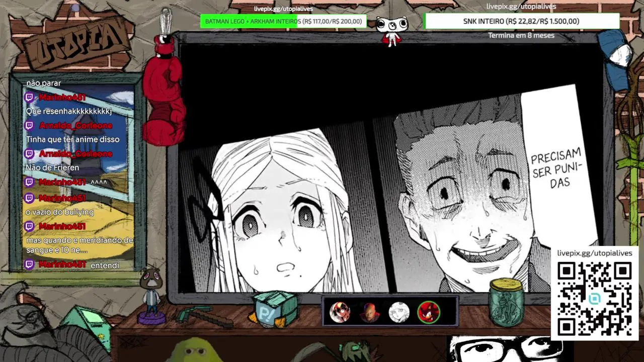The height and width of the screenshot is (362, 644).
Task: Click username Arnaldo_Corleone above 'Tinha que ter anime disso'
Action: [76, 126]
